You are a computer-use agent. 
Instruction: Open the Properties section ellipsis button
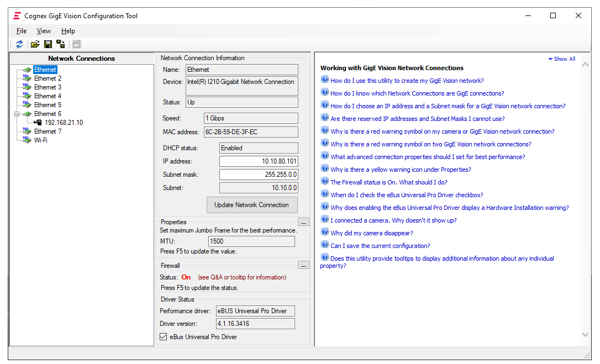(304, 222)
